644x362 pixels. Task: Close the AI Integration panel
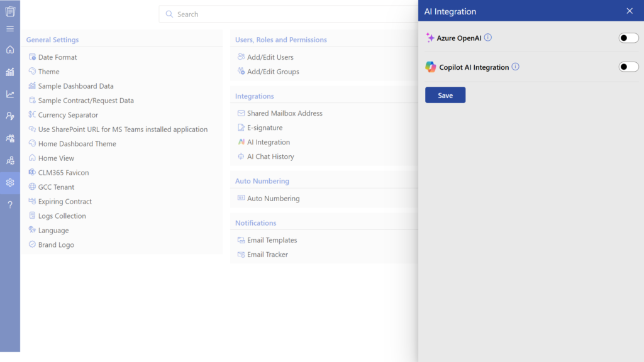[630, 11]
